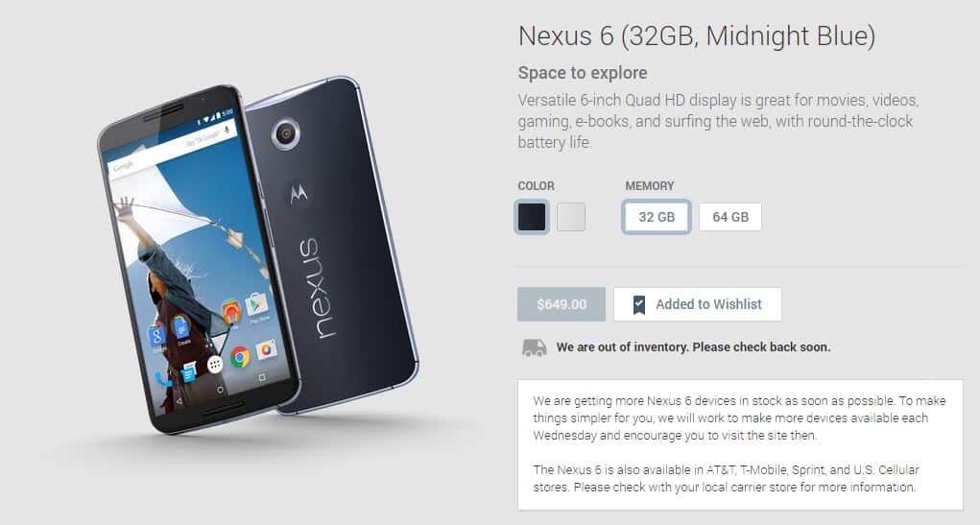The width and height of the screenshot is (980, 525).
Task: Click the bookmark icon in the wishlist button
Action: click(638, 305)
